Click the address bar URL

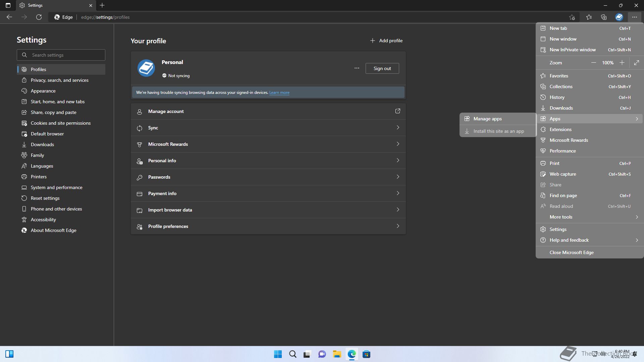pos(105,17)
